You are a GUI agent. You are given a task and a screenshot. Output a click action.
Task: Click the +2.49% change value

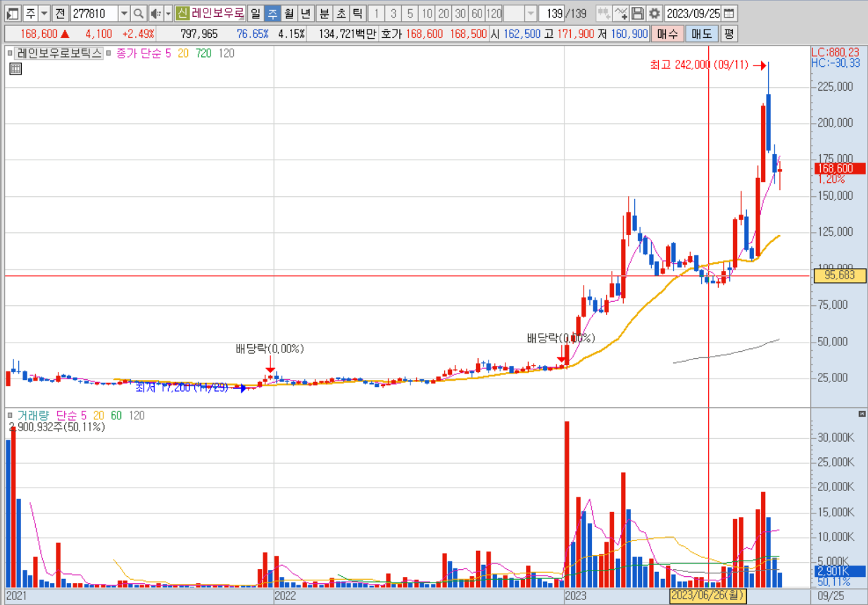point(138,34)
